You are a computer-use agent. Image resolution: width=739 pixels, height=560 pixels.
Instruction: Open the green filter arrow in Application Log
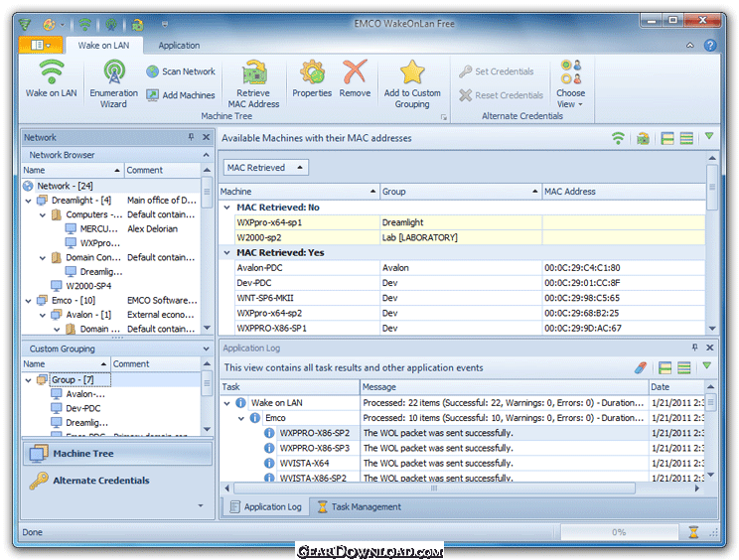point(706,366)
